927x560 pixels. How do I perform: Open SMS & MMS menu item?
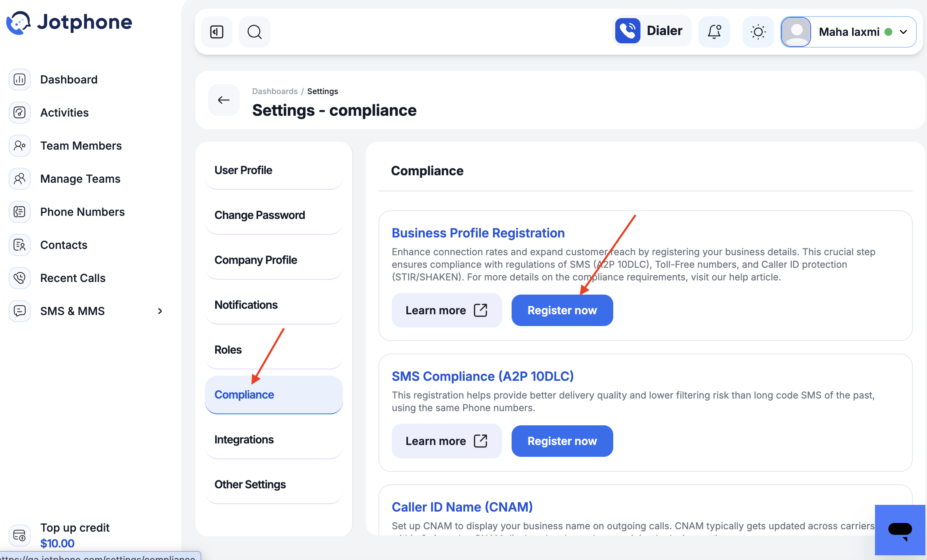pos(73,311)
